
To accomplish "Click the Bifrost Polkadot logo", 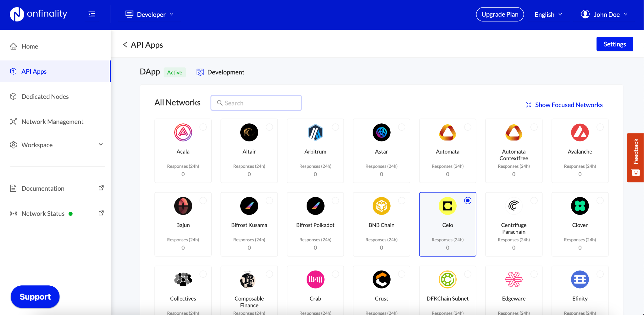I will (x=315, y=206).
